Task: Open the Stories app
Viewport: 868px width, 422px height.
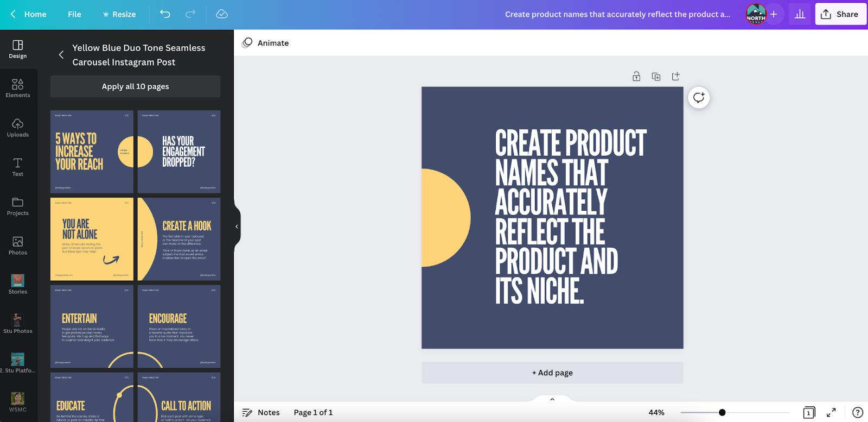Action: [18, 285]
